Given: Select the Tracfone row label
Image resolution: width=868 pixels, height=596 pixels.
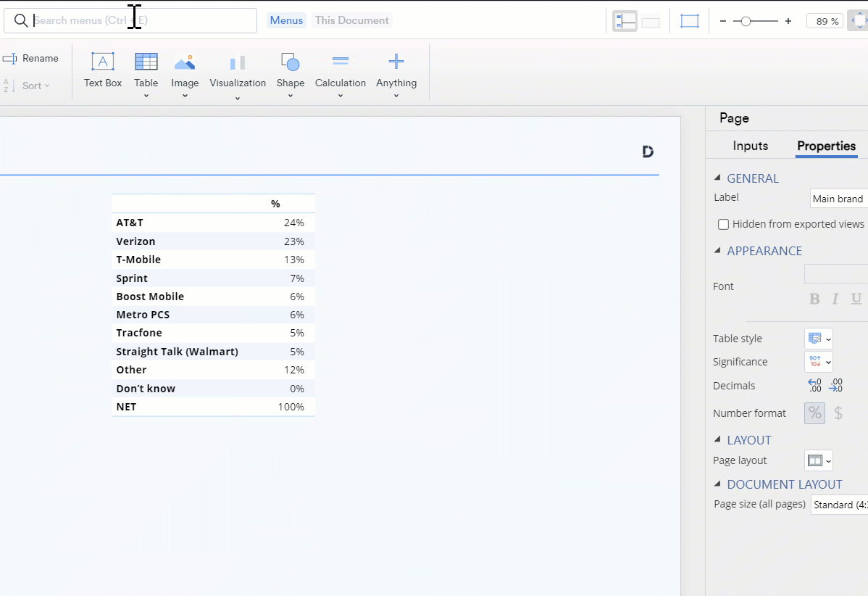Looking at the screenshot, I should pyautogui.click(x=139, y=333).
